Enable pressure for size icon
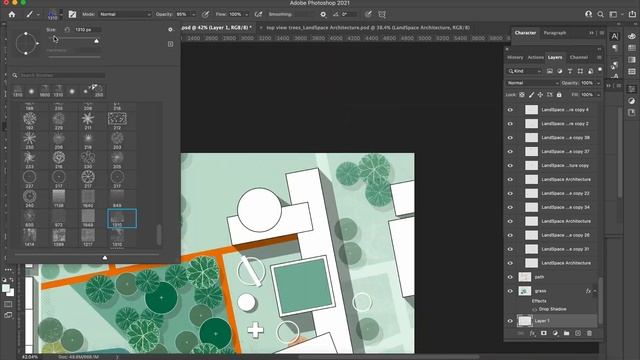Viewport: 640px width, 360px height. pos(368,14)
